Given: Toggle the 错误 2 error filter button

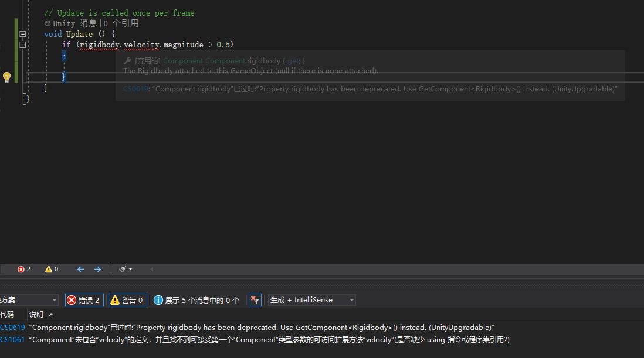Looking at the screenshot, I should (x=84, y=299).
